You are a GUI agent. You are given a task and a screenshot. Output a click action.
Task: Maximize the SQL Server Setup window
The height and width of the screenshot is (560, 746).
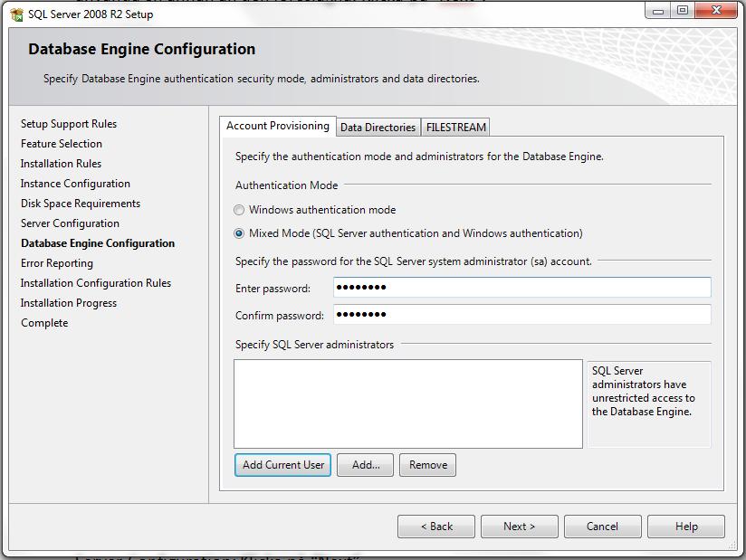(x=683, y=11)
